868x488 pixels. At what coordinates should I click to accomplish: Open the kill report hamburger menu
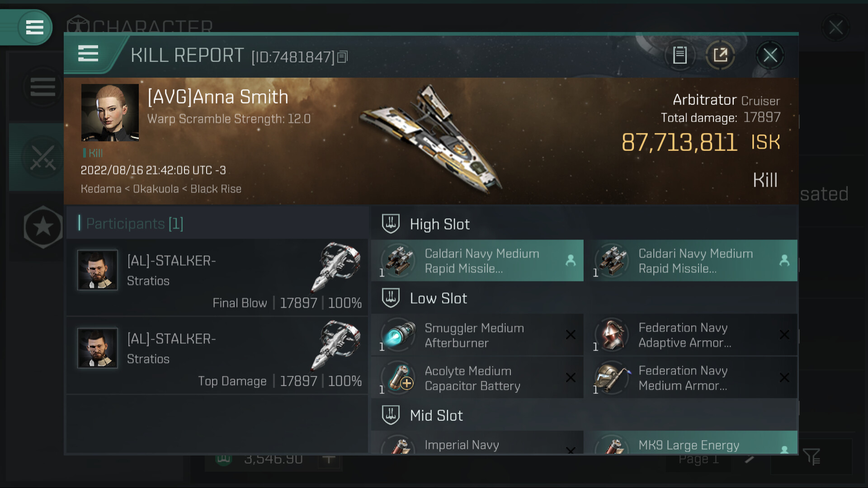[x=88, y=54]
